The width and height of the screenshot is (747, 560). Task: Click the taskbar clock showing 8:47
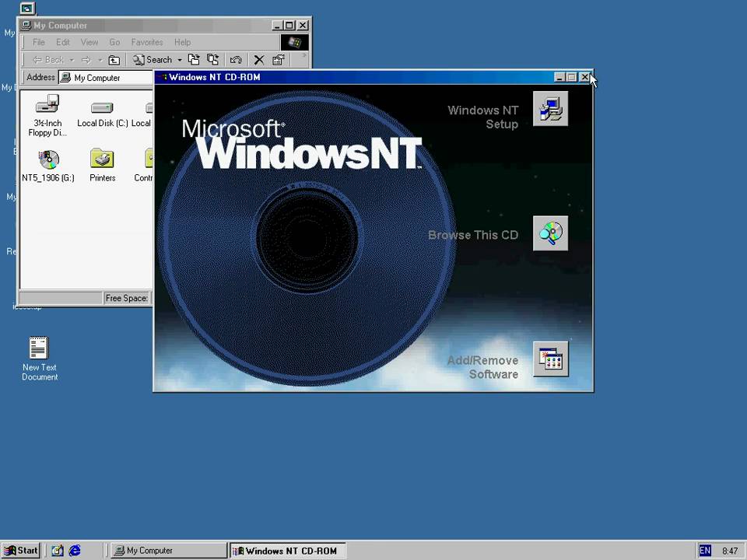coord(729,551)
